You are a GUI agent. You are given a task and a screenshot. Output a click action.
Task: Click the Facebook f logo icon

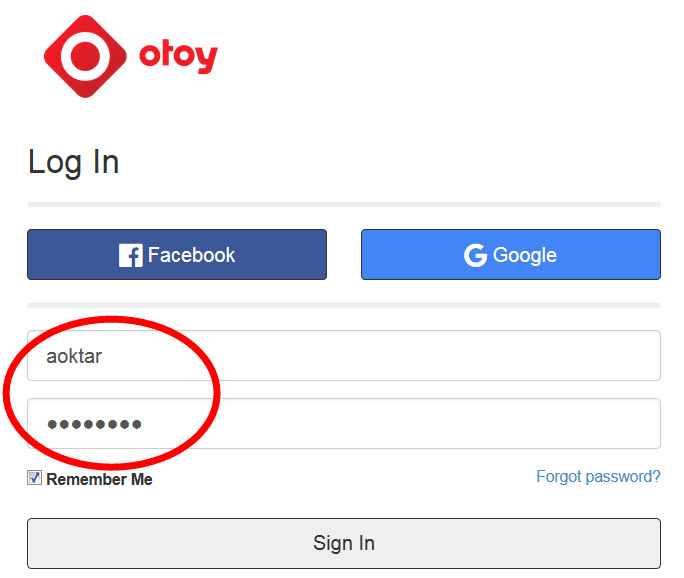(130, 255)
